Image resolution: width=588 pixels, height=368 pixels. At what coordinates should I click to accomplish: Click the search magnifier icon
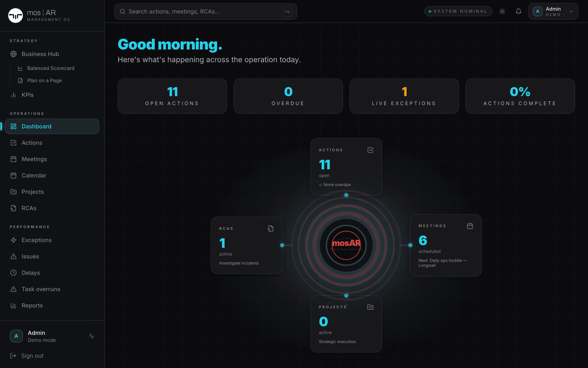click(122, 11)
